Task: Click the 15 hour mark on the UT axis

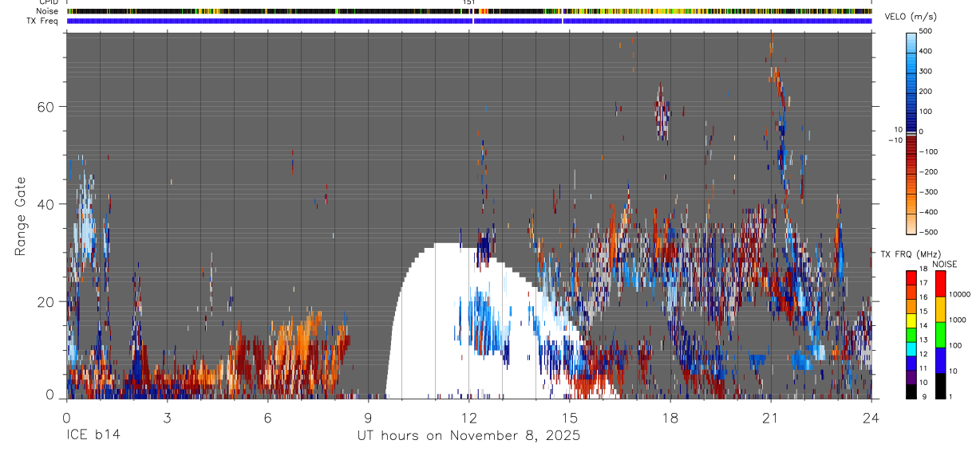Action: (569, 418)
